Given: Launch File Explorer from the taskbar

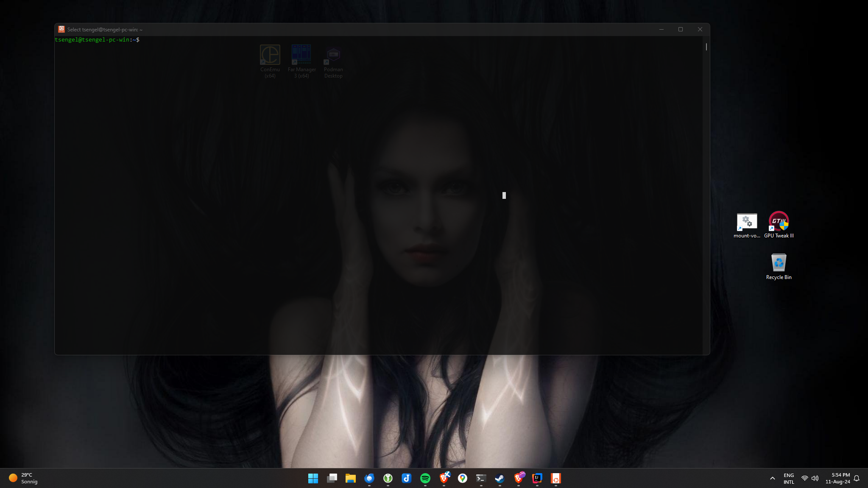Looking at the screenshot, I should (x=350, y=478).
